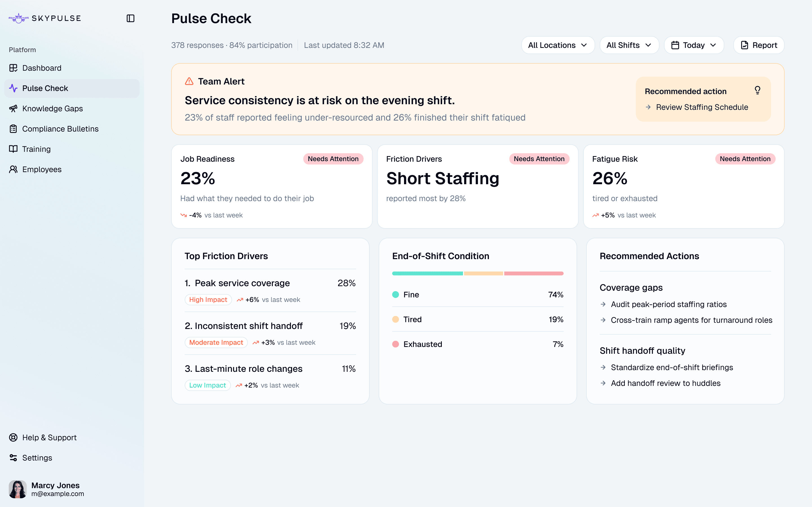Select Pulse Check in the sidebar

coord(45,88)
